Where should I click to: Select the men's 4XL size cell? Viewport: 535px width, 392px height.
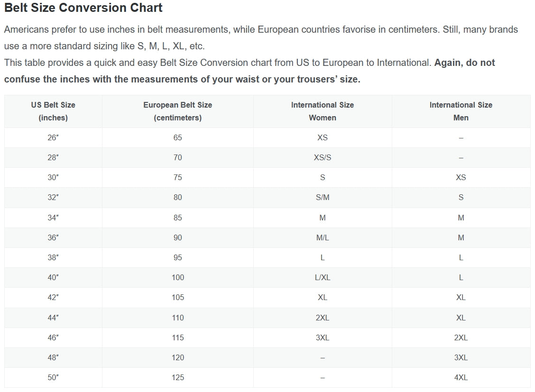(x=461, y=377)
